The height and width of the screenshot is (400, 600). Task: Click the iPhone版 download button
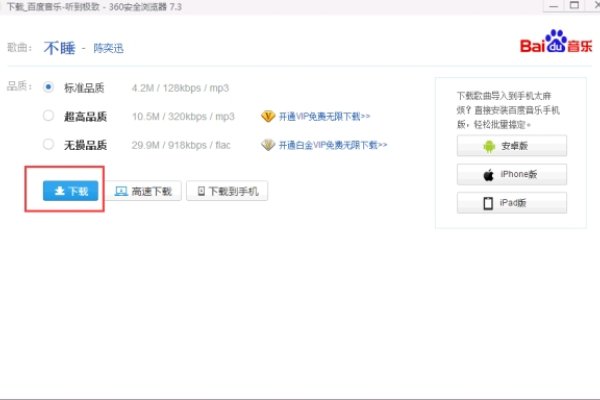point(512,175)
